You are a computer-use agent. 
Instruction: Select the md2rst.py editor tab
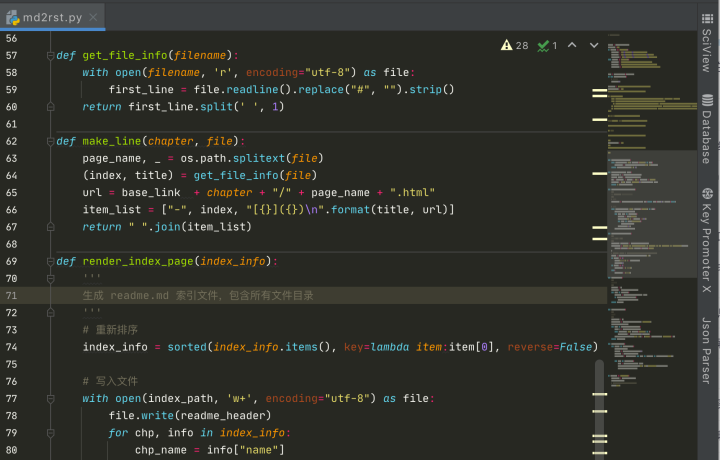[x=52, y=17]
